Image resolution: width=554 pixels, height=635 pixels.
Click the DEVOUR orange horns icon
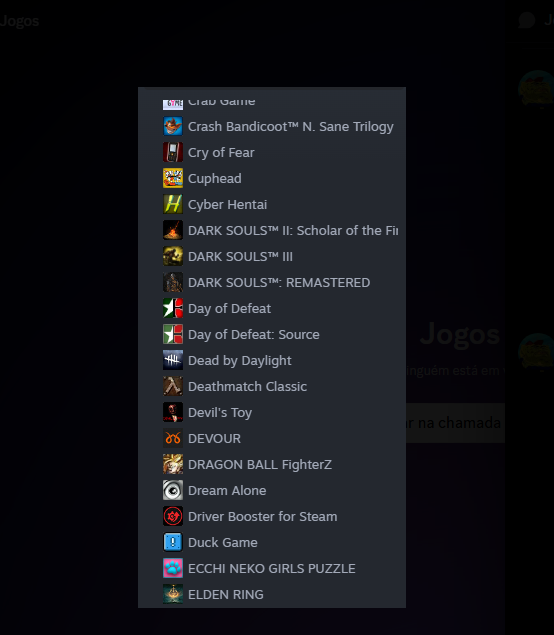(173, 438)
